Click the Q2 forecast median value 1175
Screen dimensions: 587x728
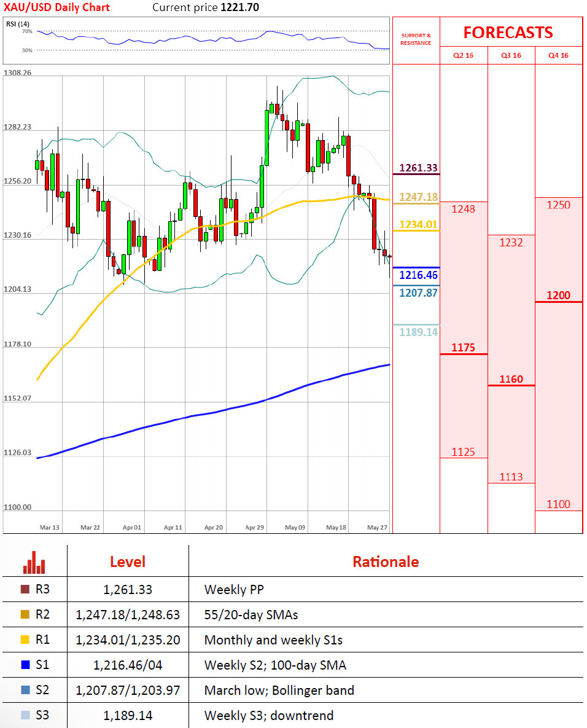pos(463,347)
